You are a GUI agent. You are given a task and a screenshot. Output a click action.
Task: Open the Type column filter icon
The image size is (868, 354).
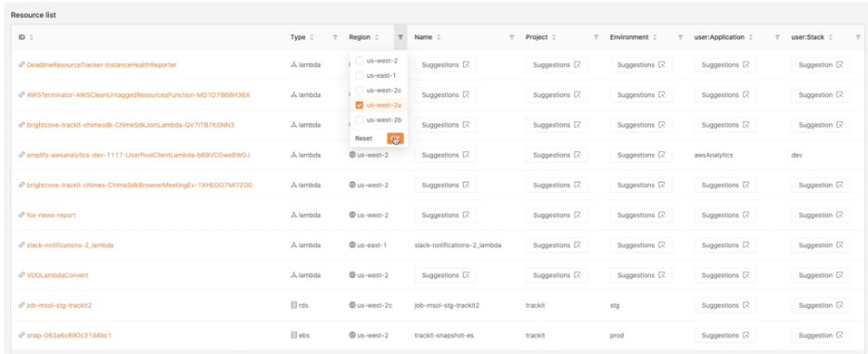[x=335, y=38]
